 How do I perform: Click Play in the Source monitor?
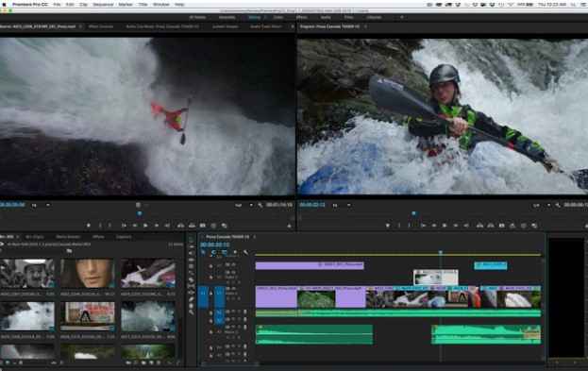(x=145, y=226)
